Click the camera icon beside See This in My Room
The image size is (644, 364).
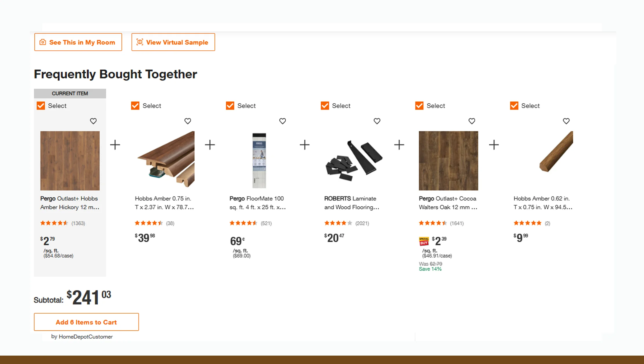click(43, 42)
